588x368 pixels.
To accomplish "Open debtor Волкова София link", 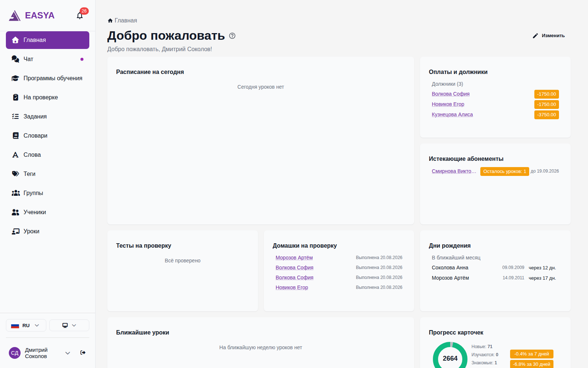I will coord(451,94).
